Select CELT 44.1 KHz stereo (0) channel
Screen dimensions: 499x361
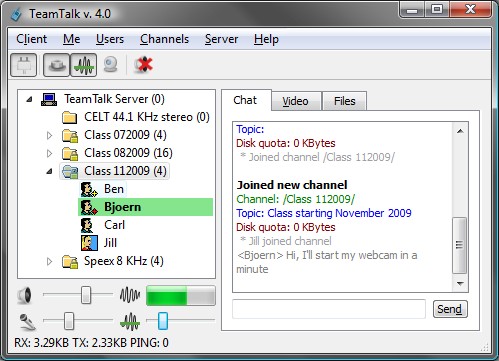(147, 117)
